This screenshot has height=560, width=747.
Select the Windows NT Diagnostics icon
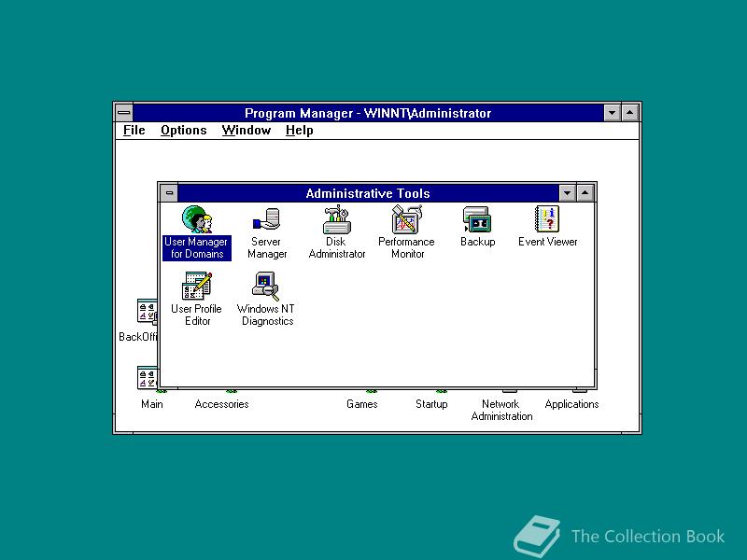point(266,286)
